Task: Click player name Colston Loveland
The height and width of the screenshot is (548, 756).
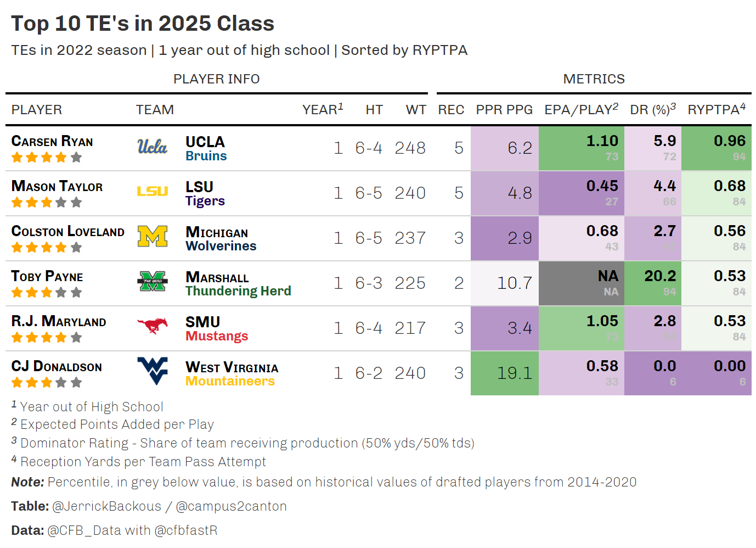Action: tap(68, 232)
